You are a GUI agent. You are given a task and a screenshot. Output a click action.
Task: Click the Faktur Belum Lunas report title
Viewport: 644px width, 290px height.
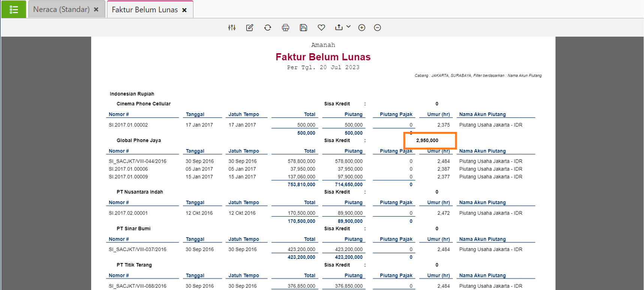click(x=323, y=57)
